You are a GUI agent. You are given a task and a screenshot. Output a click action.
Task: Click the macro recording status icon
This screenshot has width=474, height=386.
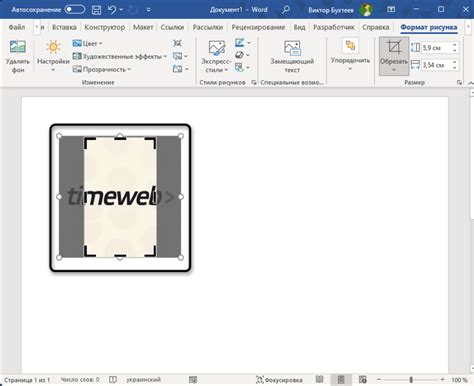click(193, 380)
